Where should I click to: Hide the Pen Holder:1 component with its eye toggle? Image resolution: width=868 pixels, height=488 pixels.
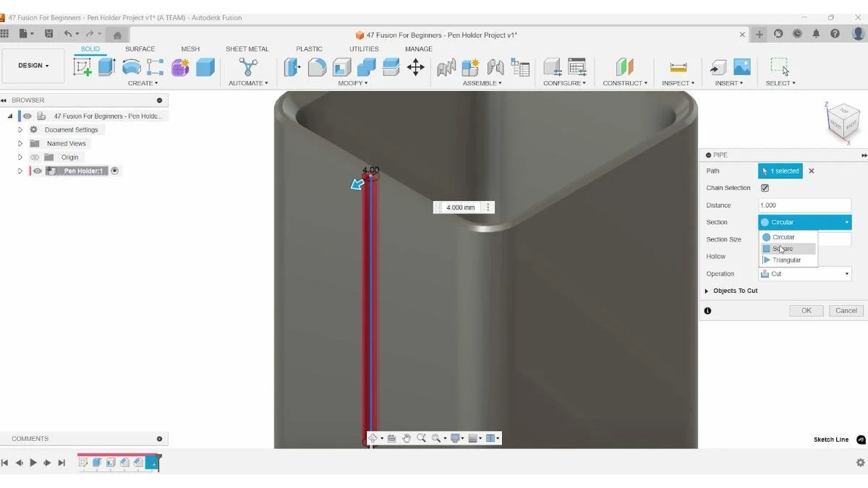point(37,171)
